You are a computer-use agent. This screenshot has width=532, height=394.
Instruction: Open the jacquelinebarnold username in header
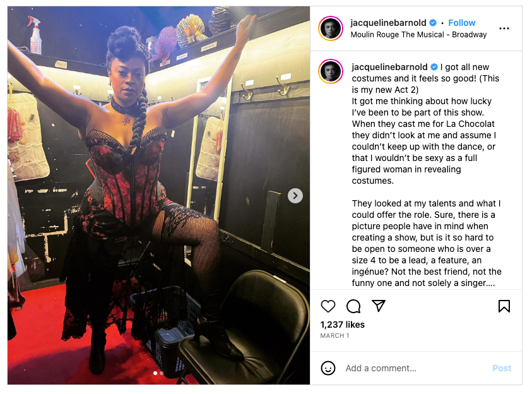point(388,23)
